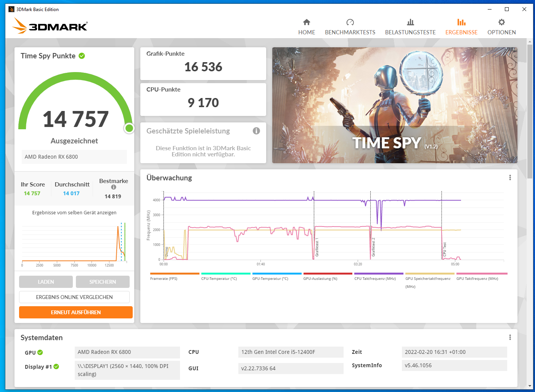Click the vertical scrollbar thumb
This screenshot has width=535, height=392.
pyautogui.click(x=530, y=111)
